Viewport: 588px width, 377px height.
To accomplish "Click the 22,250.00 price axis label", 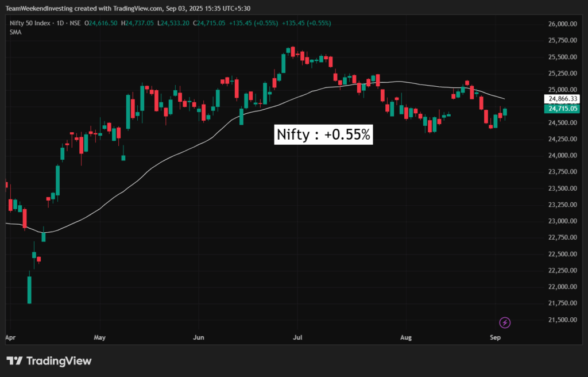I will (x=563, y=270).
